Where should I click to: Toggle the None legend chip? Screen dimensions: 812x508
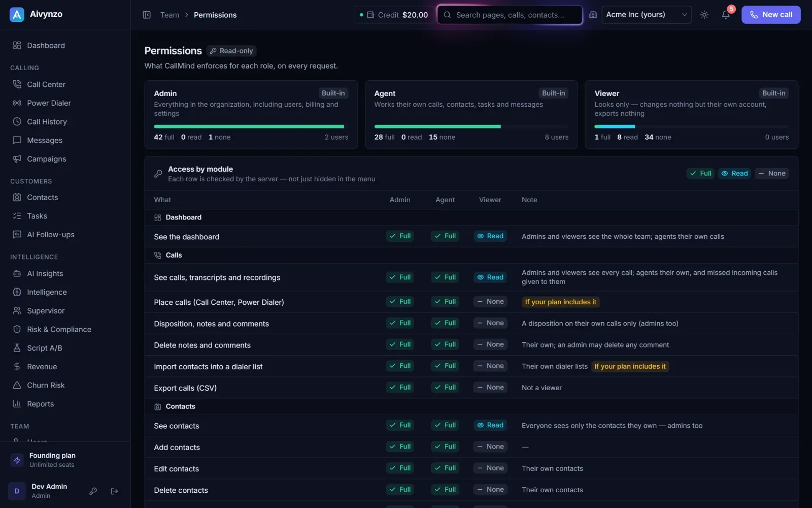click(771, 173)
